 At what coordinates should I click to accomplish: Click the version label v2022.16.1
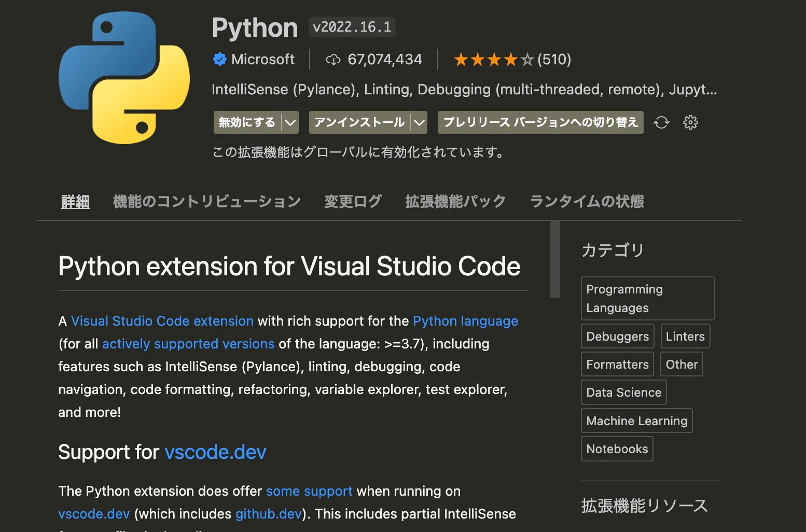click(352, 27)
